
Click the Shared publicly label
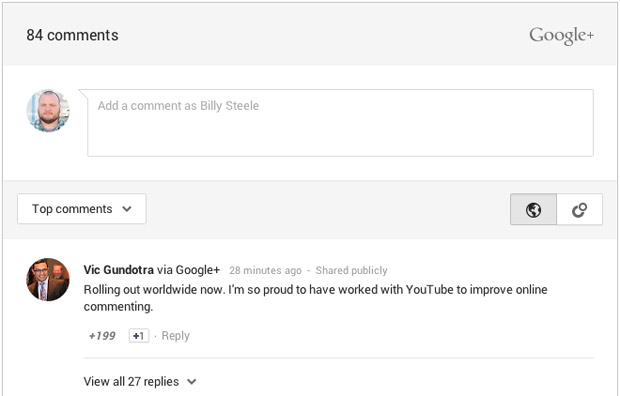pyautogui.click(x=352, y=270)
